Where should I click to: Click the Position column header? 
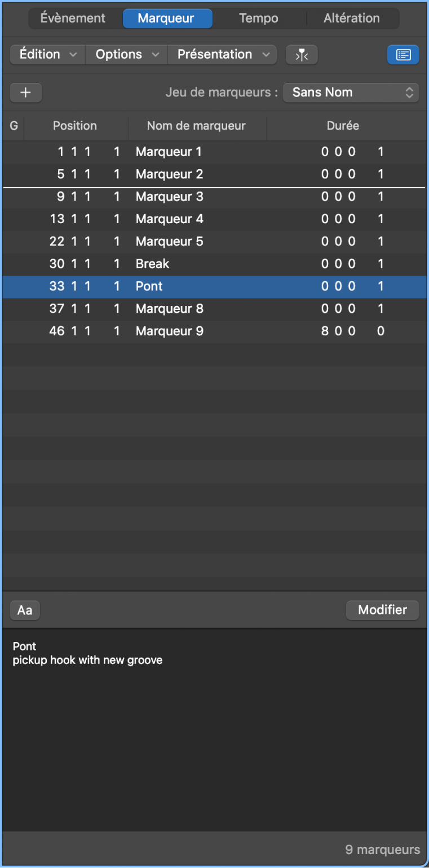(x=75, y=126)
